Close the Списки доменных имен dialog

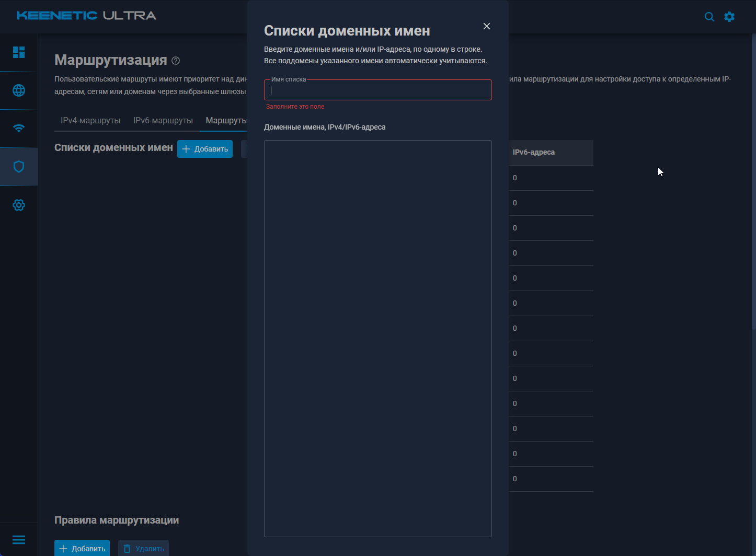487,26
